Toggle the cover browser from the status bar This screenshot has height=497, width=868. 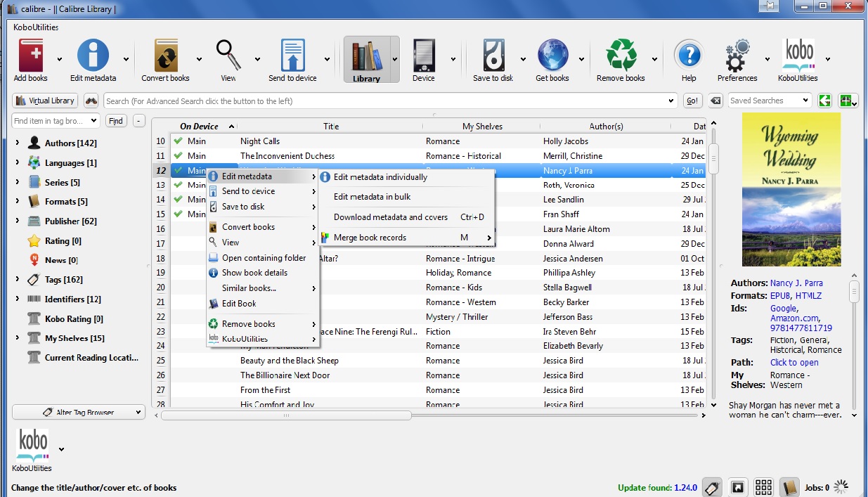(x=738, y=486)
